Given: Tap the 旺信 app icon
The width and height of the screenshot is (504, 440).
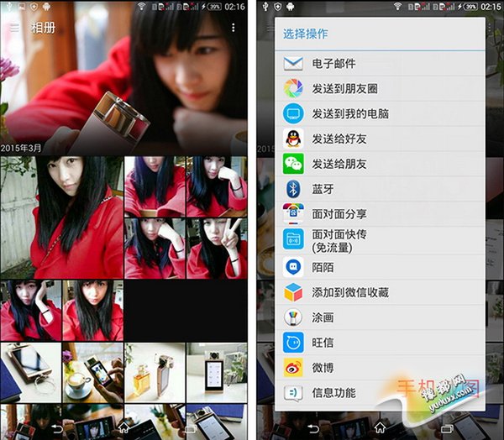Looking at the screenshot, I should [x=293, y=343].
